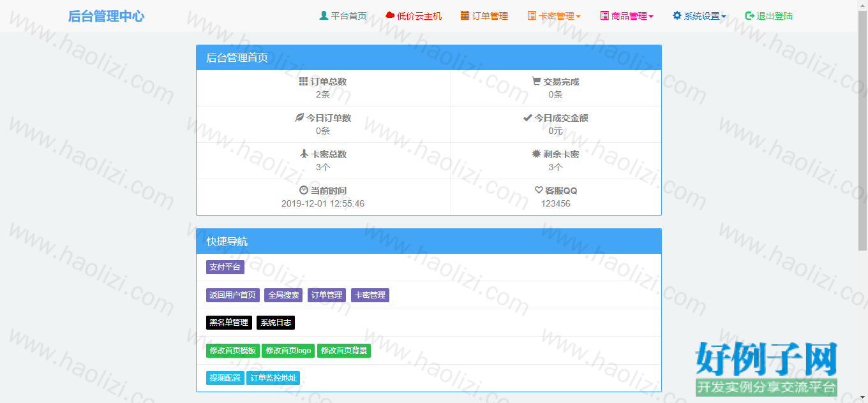Click the grid icon next to 订单总数

[303, 82]
